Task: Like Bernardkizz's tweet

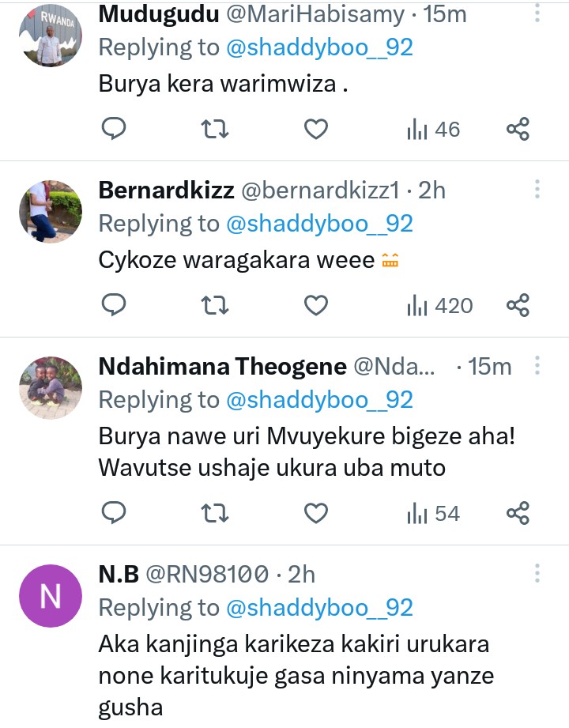Action: (x=316, y=305)
